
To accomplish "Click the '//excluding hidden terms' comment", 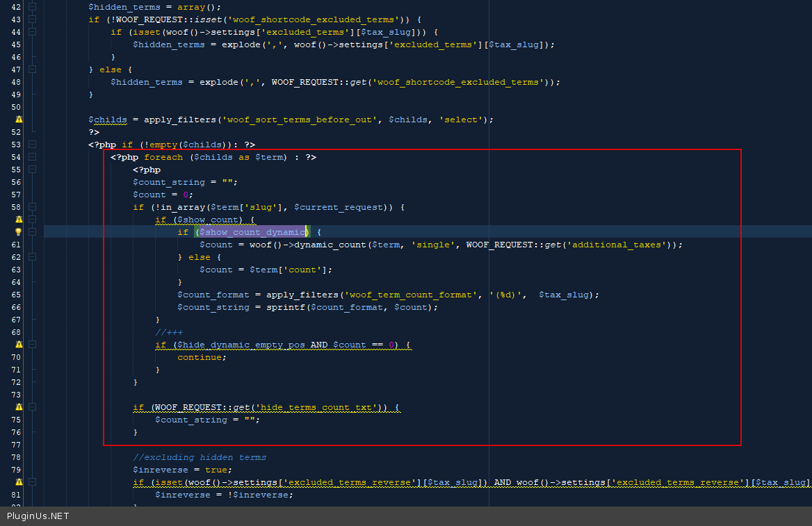I will (200, 457).
